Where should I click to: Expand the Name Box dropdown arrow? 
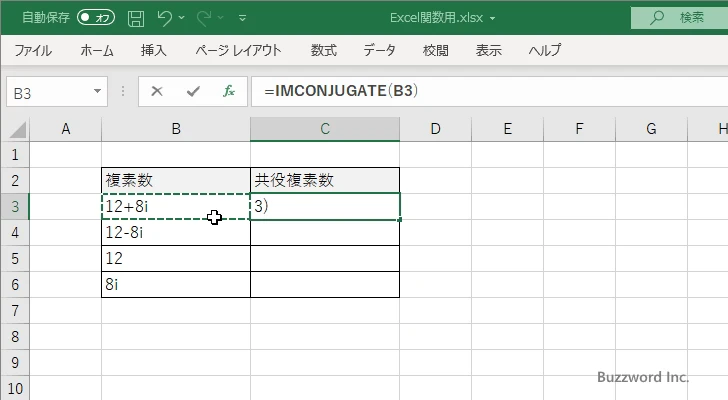(x=98, y=91)
